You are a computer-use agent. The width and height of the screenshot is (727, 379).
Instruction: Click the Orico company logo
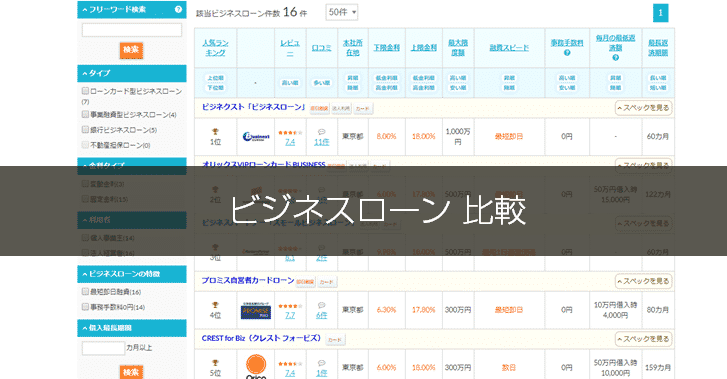(256, 367)
